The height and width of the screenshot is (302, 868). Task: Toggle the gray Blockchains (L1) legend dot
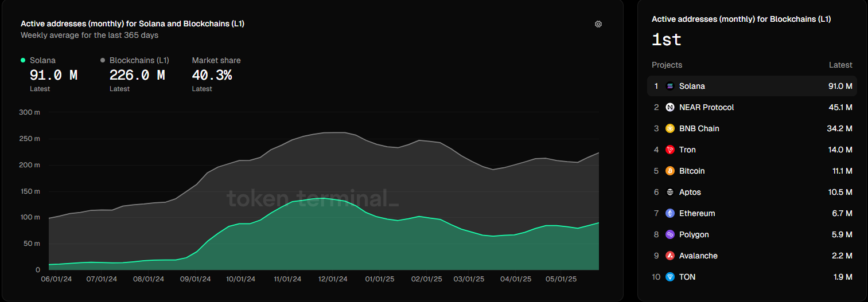(x=103, y=60)
